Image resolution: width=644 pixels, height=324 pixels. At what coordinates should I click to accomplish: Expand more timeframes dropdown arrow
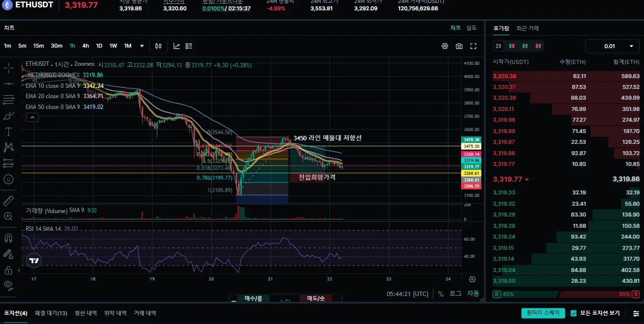(142, 46)
